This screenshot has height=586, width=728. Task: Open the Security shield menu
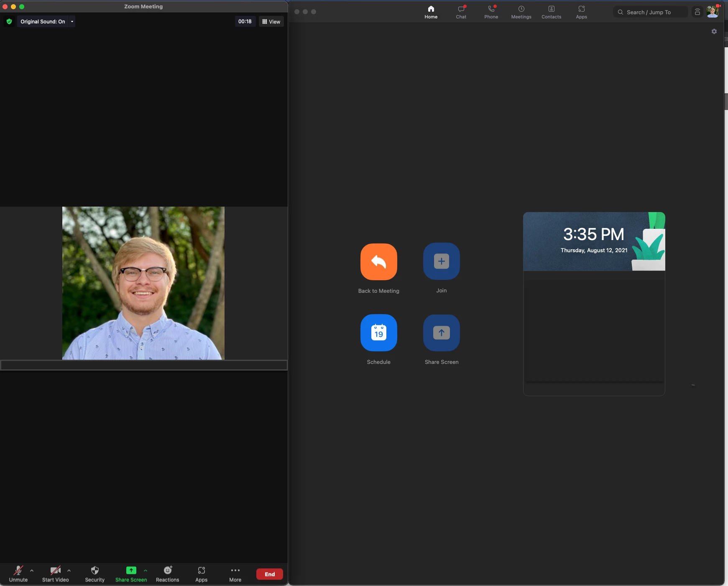[95, 574]
